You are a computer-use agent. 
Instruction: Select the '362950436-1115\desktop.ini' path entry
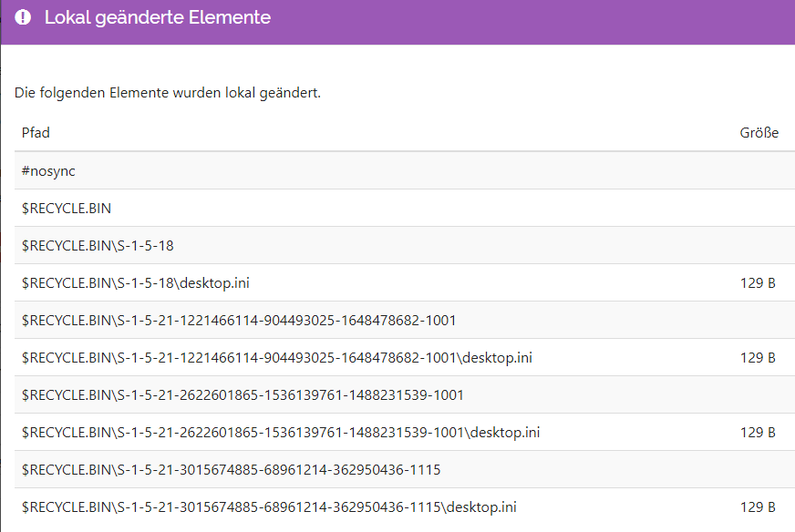coord(269,507)
